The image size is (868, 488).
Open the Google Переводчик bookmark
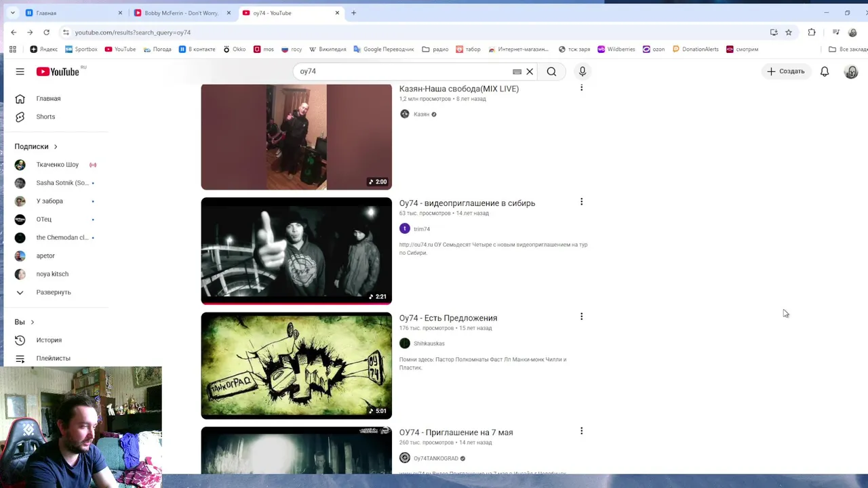click(x=384, y=49)
